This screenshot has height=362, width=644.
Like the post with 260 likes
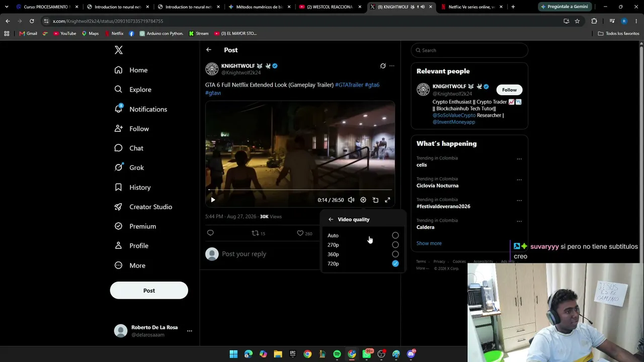304,233
